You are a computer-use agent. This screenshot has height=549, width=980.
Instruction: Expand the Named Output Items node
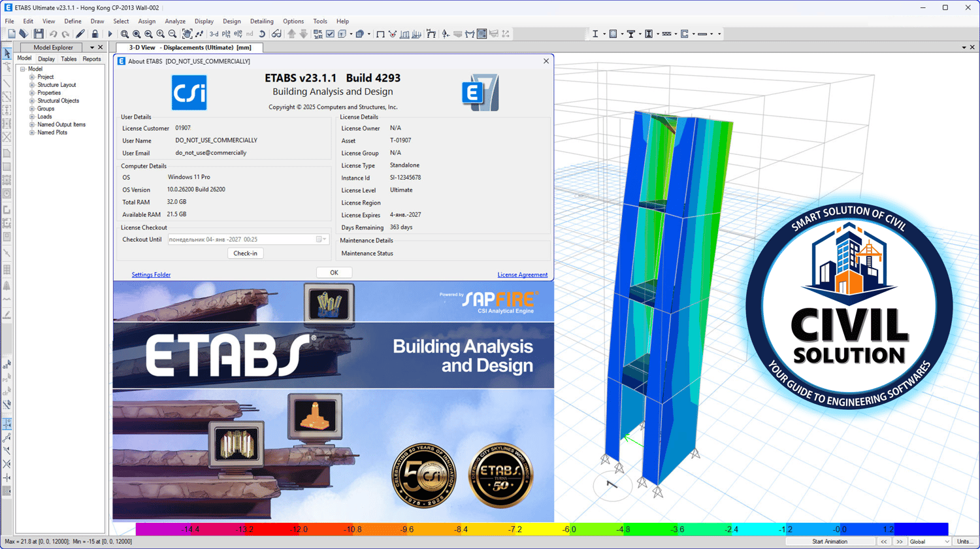coord(32,124)
